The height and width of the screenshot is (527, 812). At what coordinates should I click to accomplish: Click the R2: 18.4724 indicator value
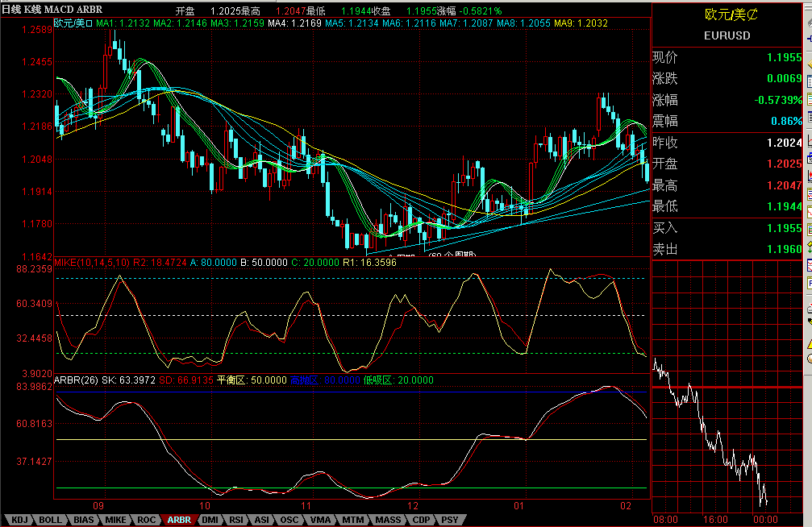click(x=160, y=263)
